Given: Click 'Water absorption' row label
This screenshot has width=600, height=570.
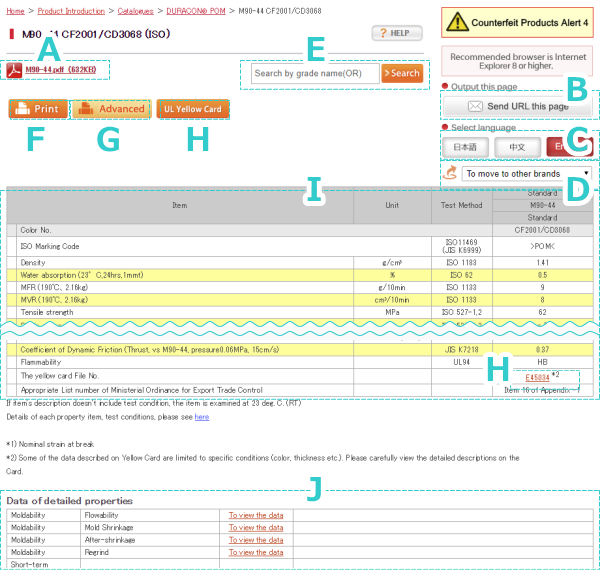Looking at the screenshot, I should 82,275.
